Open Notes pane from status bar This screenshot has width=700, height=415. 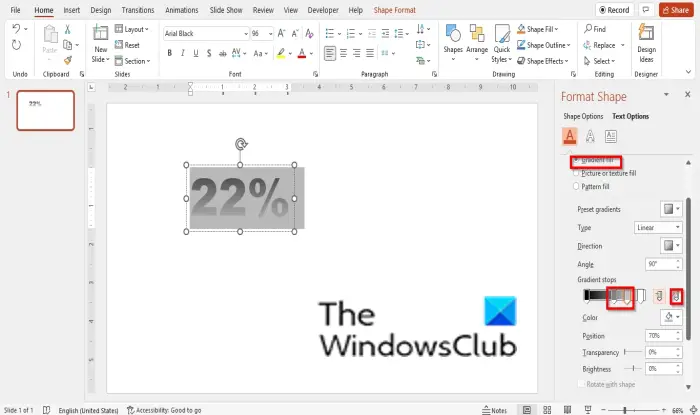click(x=494, y=410)
